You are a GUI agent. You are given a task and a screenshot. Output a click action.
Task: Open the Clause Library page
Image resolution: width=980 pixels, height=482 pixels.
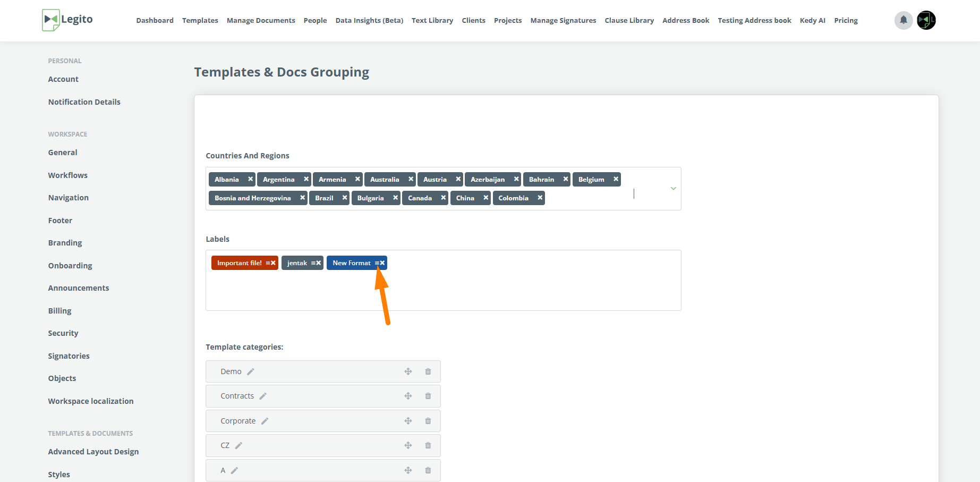629,20
